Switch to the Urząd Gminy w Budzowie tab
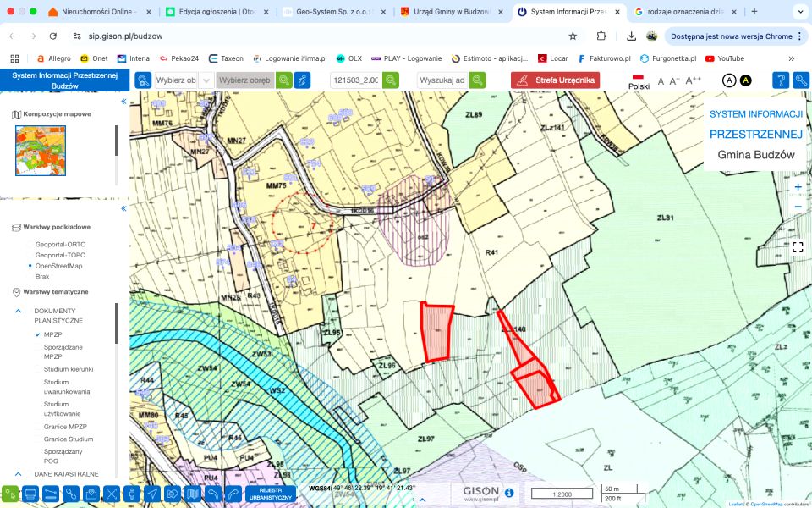The image size is (812, 508). [x=451, y=12]
